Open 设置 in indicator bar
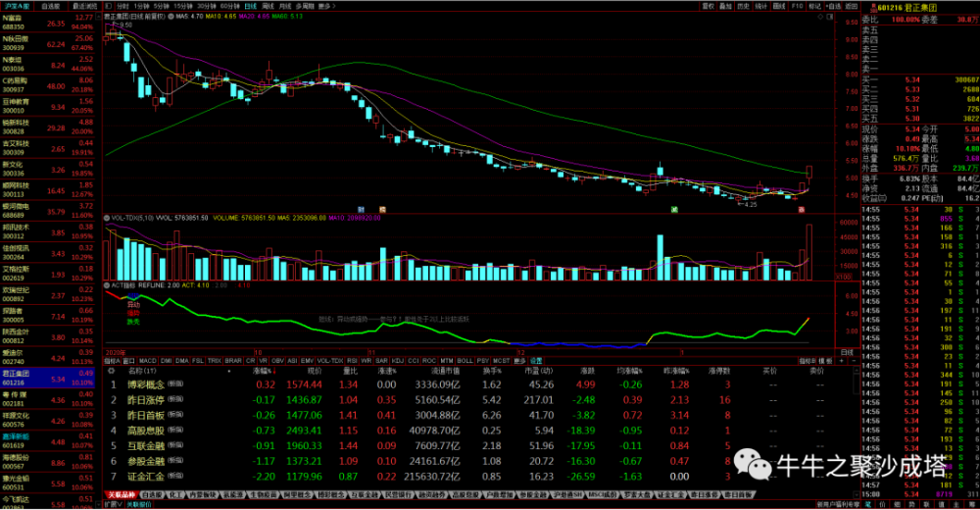Viewport: 980px width, 510px height. 535,361
